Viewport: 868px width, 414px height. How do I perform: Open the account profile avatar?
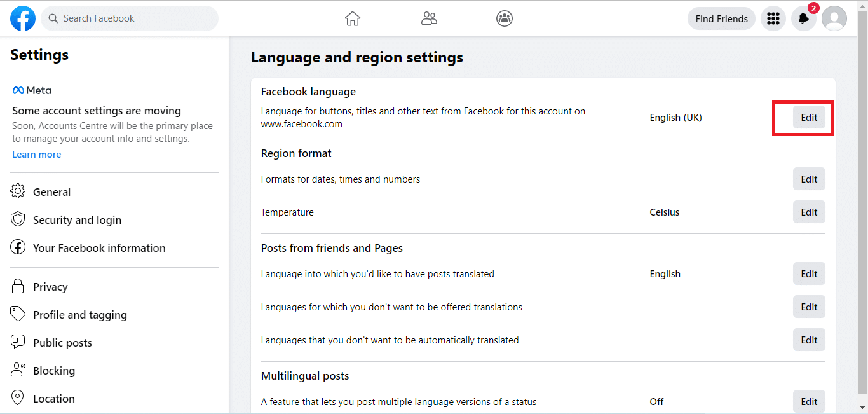pyautogui.click(x=834, y=18)
